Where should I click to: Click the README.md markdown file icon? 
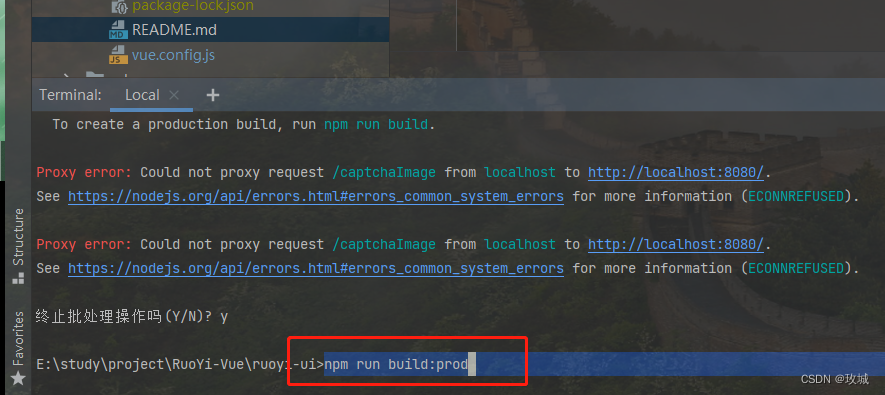click(119, 29)
